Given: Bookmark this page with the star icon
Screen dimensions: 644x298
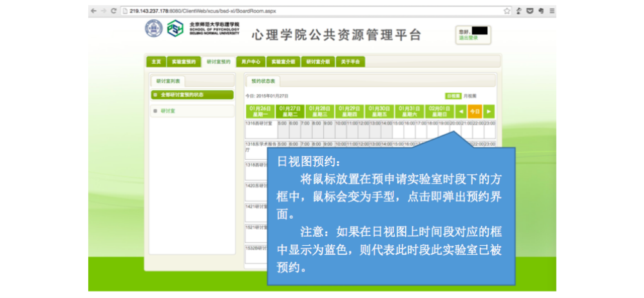Looking at the screenshot, I should click(507, 11).
